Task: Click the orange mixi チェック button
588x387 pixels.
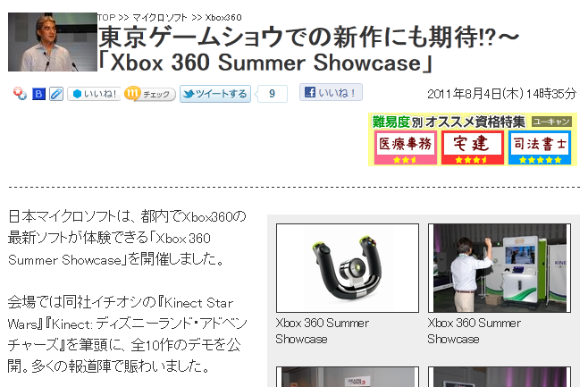Action: tap(150, 94)
